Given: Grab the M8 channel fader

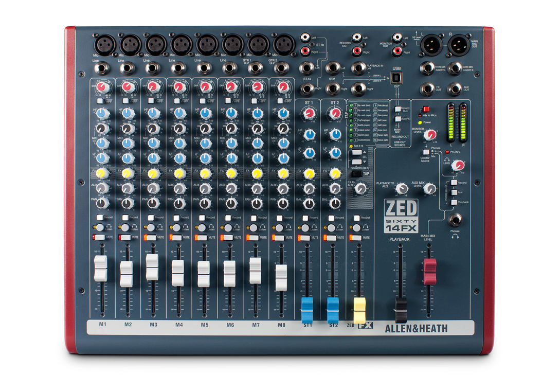Looking at the screenshot, I should click(281, 278).
